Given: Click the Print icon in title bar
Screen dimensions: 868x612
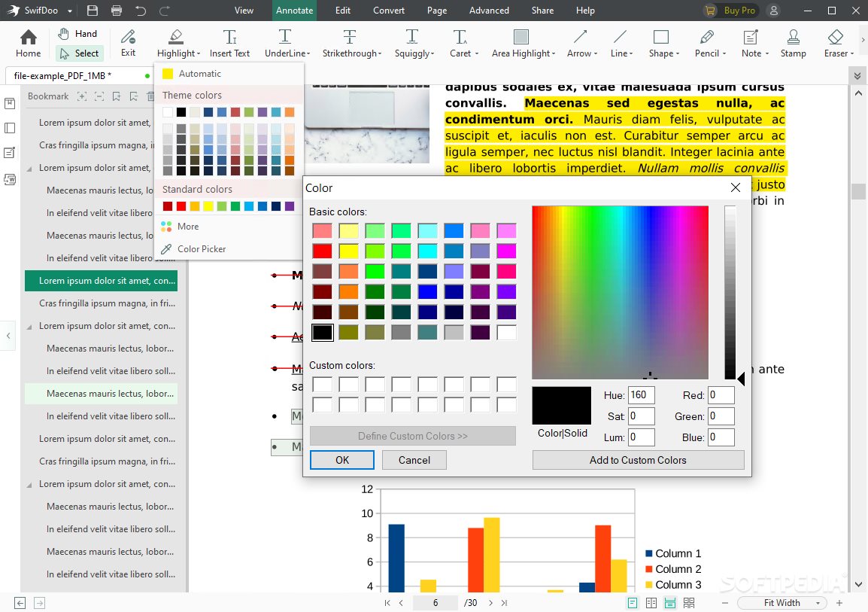Looking at the screenshot, I should [117, 10].
